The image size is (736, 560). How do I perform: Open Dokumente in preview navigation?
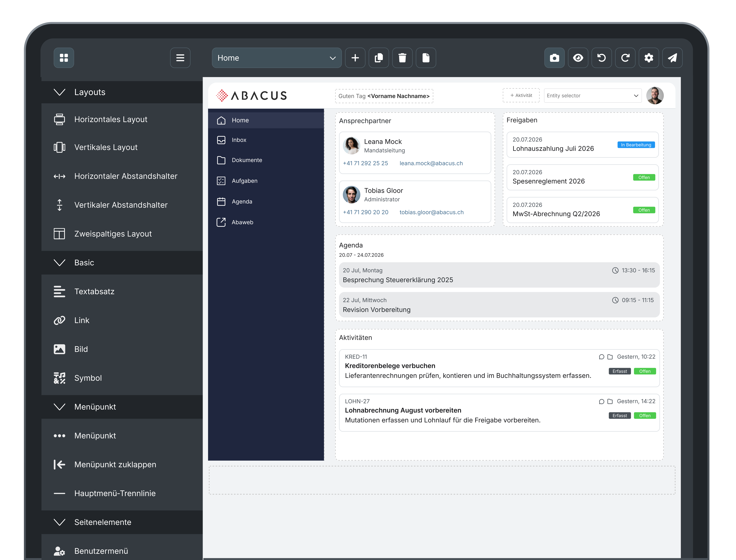(x=266, y=160)
